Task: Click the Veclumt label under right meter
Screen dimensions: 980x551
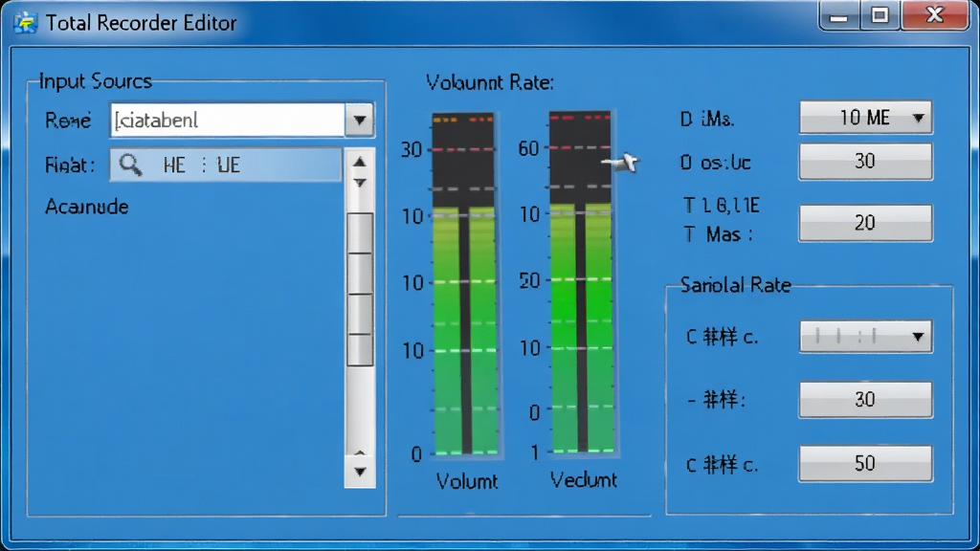Action: point(584,480)
